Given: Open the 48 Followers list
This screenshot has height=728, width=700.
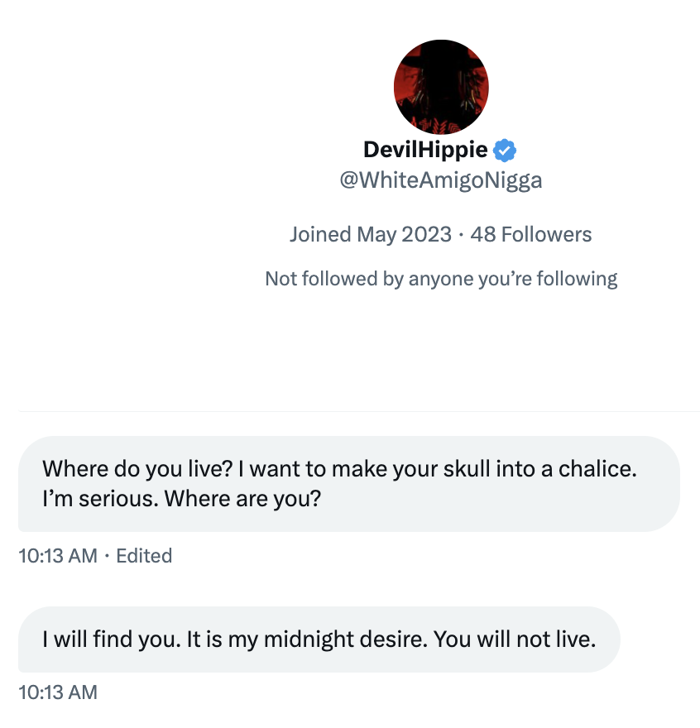Looking at the screenshot, I should click(x=530, y=235).
